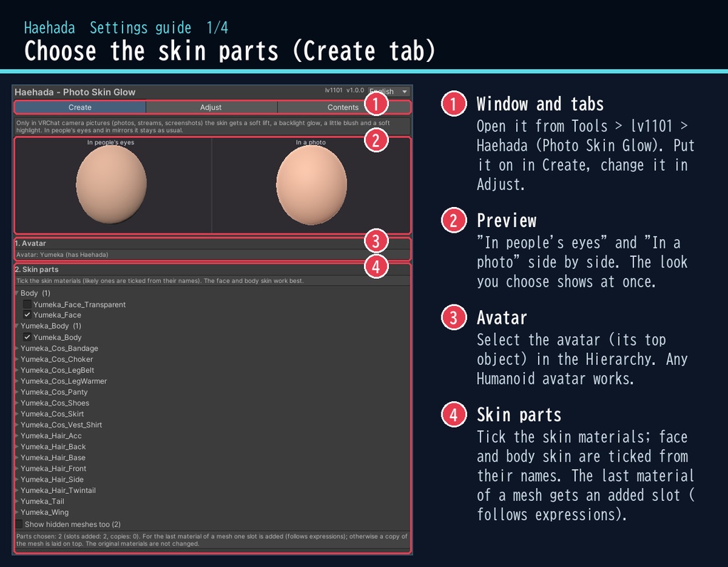
Task: Expand the Yumeka_Cos_Choker mesh
Action: (x=17, y=359)
